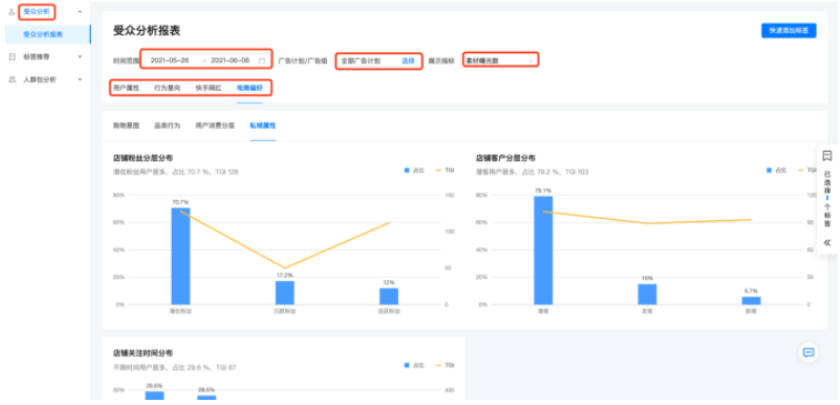Click the 受众分析 person icon in sidebar
Screen dimensions: 840x405
(x=11, y=11)
